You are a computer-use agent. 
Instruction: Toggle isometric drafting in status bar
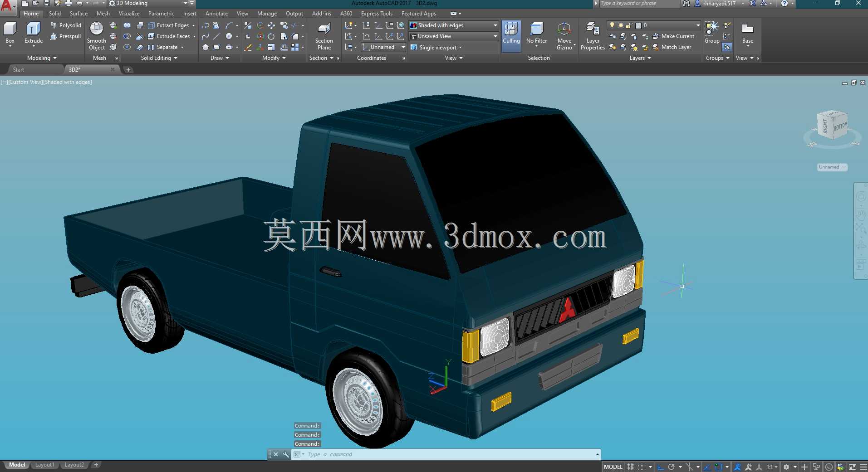pyautogui.click(x=689, y=467)
